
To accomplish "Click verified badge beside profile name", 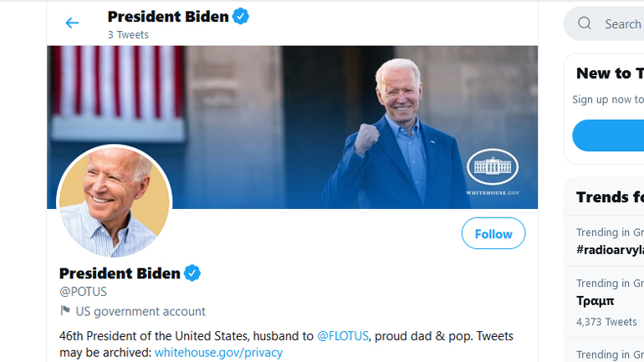I will [x=192, y=273].
